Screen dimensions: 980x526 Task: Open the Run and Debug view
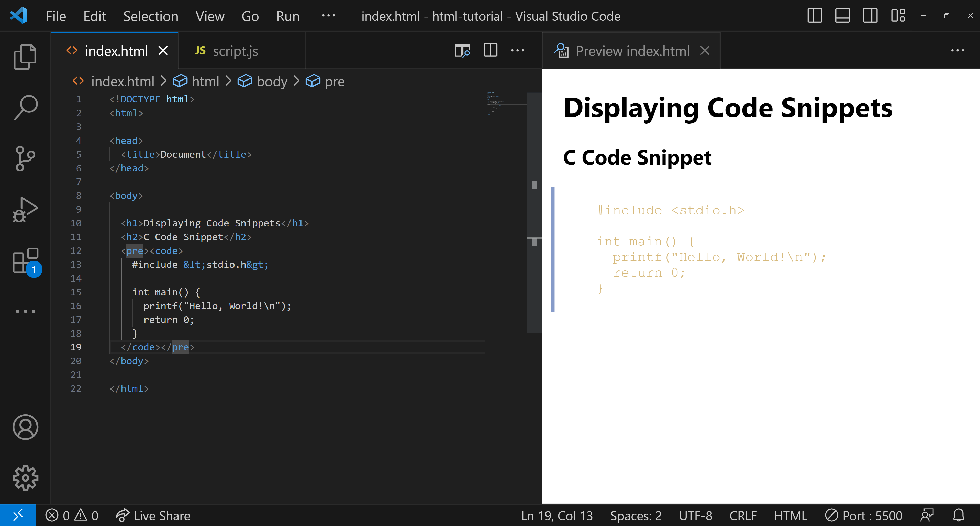point(25,210)
